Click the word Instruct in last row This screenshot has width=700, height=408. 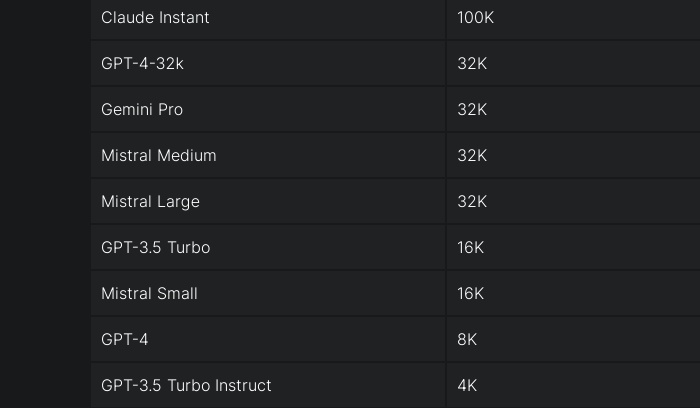pos(243,386)
